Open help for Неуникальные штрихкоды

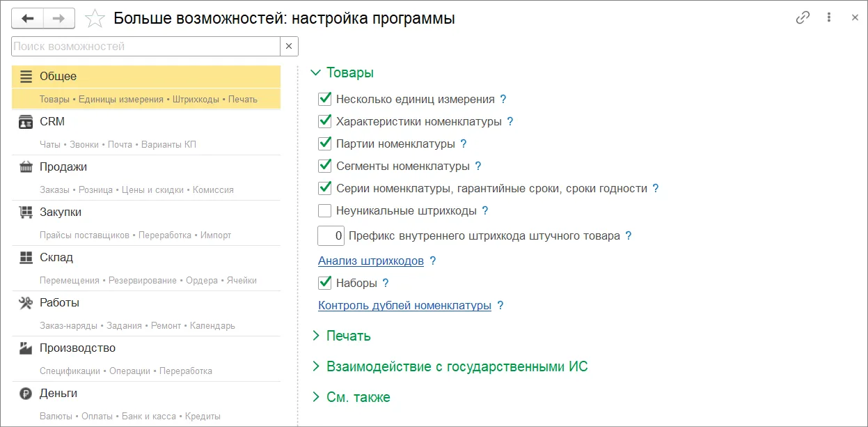(x=485, y=211)
